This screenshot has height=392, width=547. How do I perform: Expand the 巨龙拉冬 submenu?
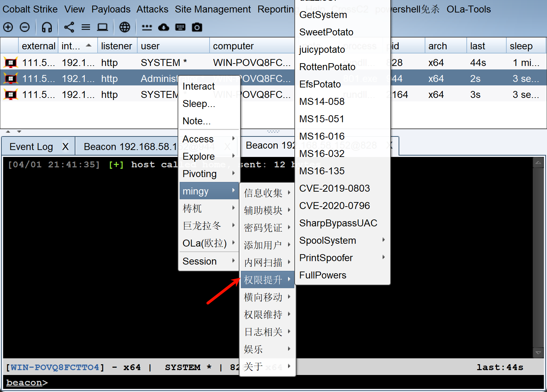209,226
